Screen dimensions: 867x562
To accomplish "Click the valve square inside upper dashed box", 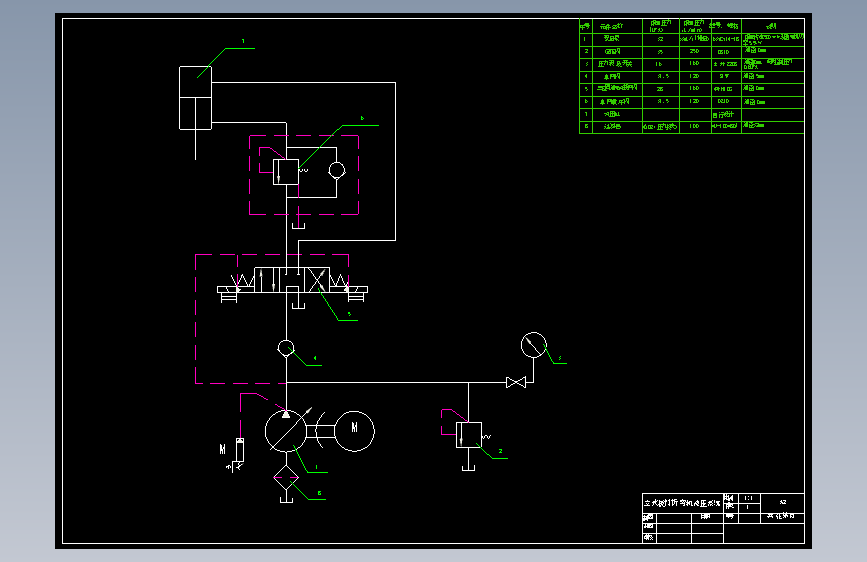I will (x=286, y=172).
